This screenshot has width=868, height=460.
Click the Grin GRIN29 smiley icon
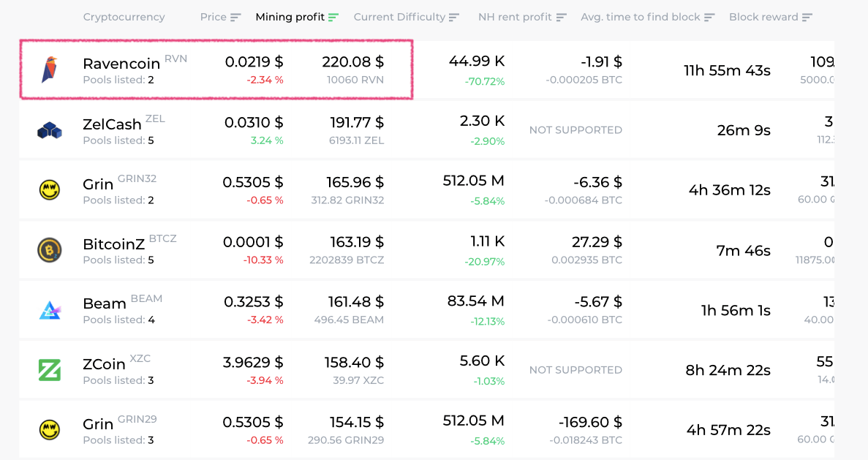50,430
